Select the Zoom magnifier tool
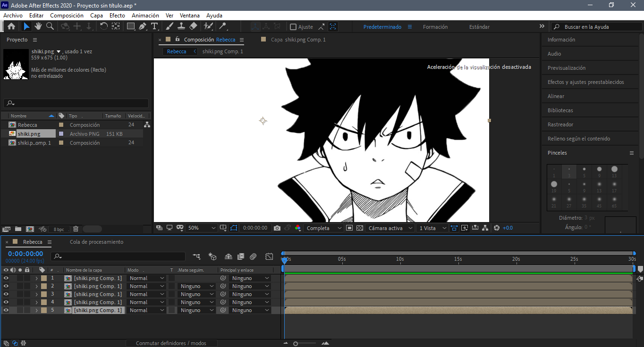Viewport: 644px width, 347px height. coord(50,26)
